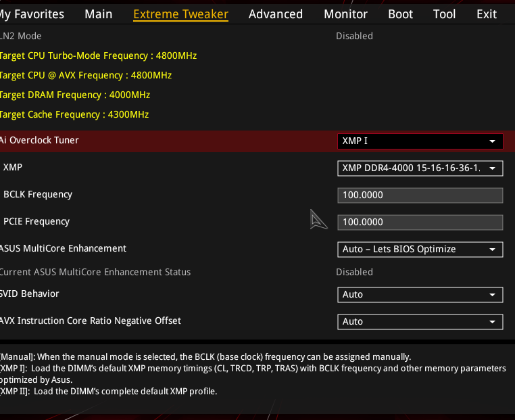Switch to the Main tab
Viewport: 515px width, 420px height.
pos(99,14)
